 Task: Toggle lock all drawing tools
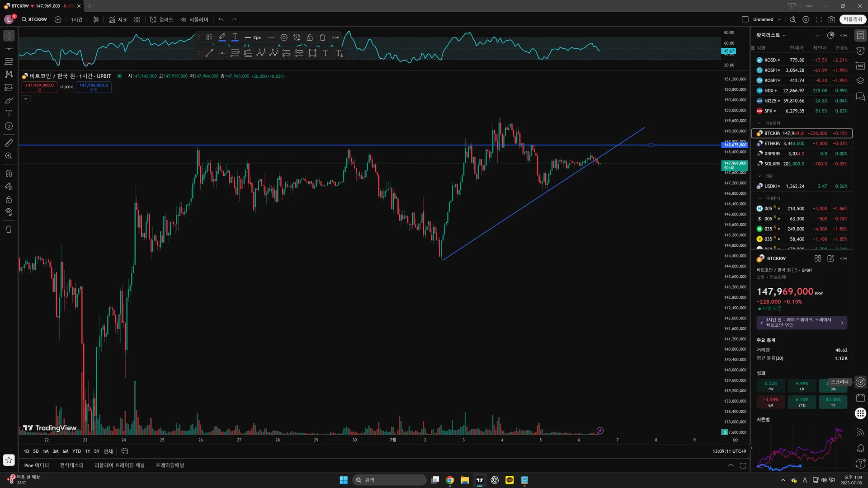point(9,199)
